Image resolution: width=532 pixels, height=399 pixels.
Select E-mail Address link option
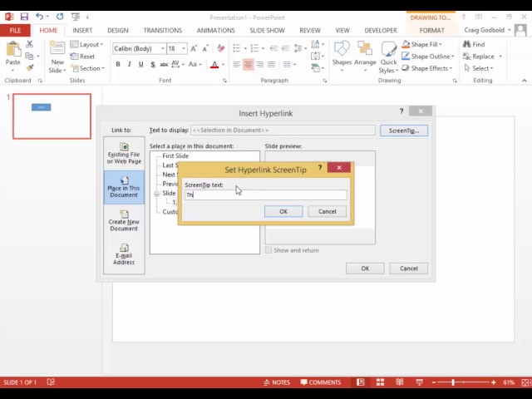pyautogui.click(x=124, y=254)
